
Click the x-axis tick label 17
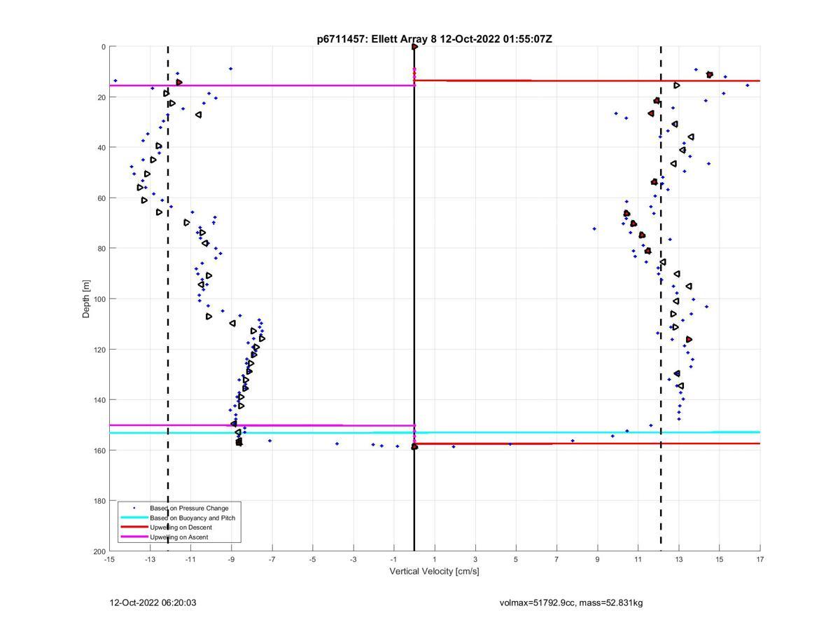tap(760, 559)
